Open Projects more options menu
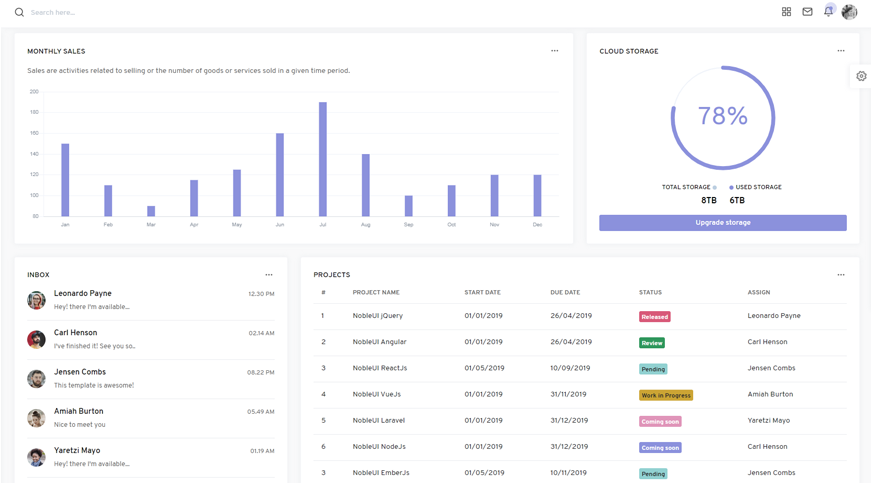This screenshot has width=871, height=483. 841,275
